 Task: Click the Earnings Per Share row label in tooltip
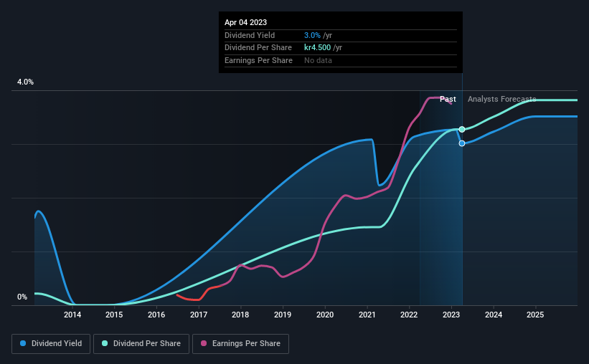pos(258,60)
